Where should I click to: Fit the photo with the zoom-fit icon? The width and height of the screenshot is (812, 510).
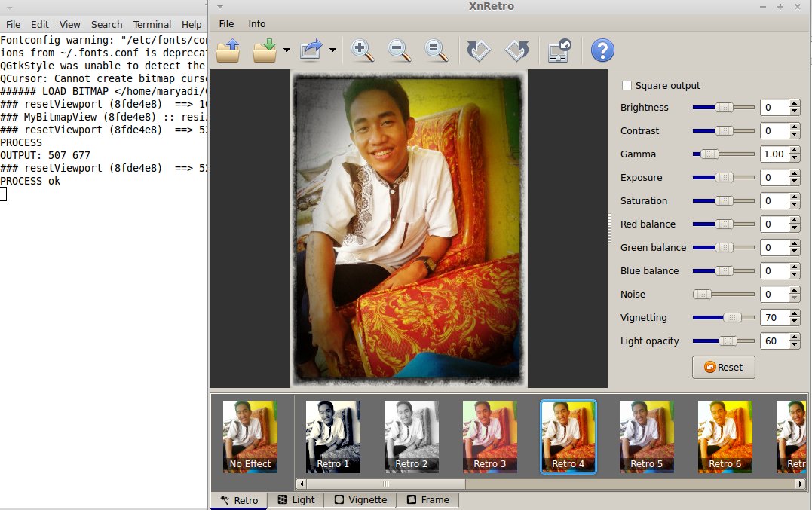[436, 50]
